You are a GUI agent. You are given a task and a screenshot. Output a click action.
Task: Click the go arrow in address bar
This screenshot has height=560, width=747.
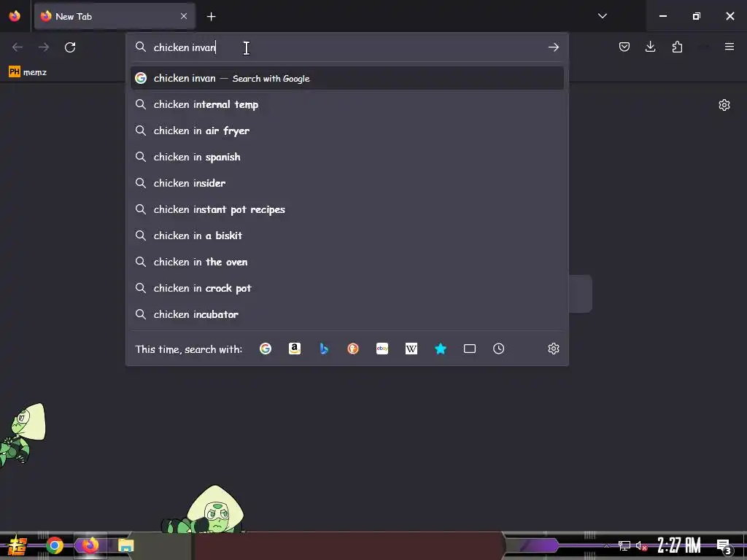click(x=553, y=47)
